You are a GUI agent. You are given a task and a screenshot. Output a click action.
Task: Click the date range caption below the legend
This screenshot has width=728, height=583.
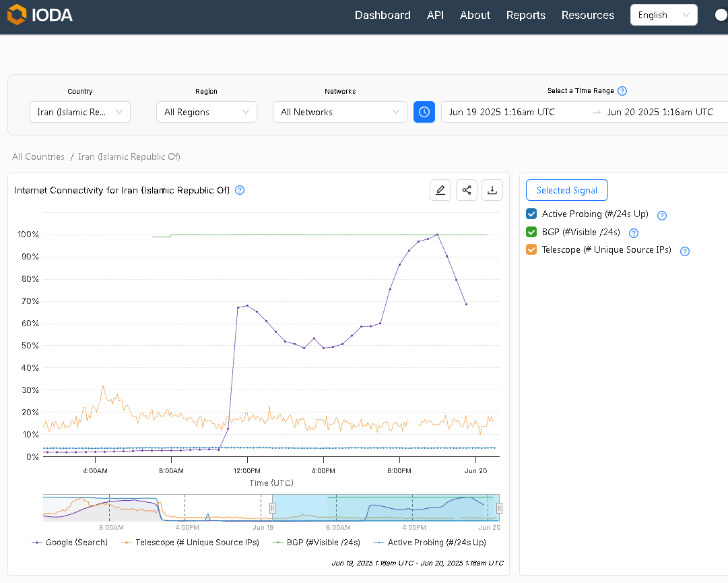pyautogui.click(x=418, y=563)
